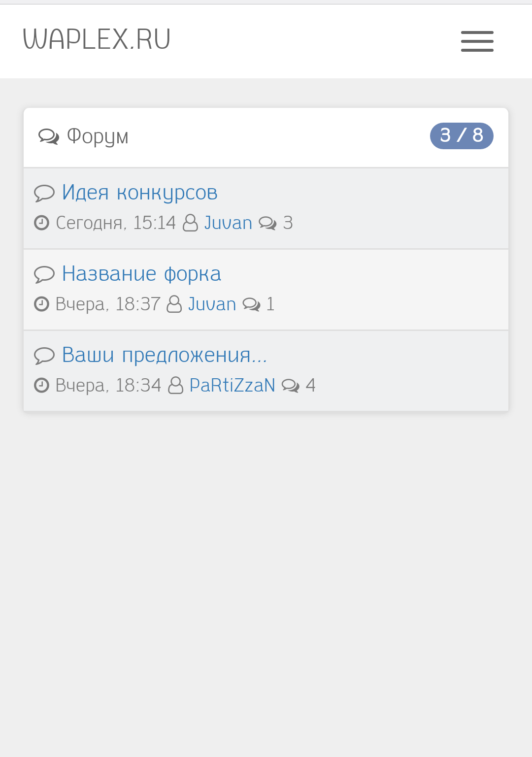Open the hamburger navigation menu
Screen dimensions: 532x757
(477, 41)
